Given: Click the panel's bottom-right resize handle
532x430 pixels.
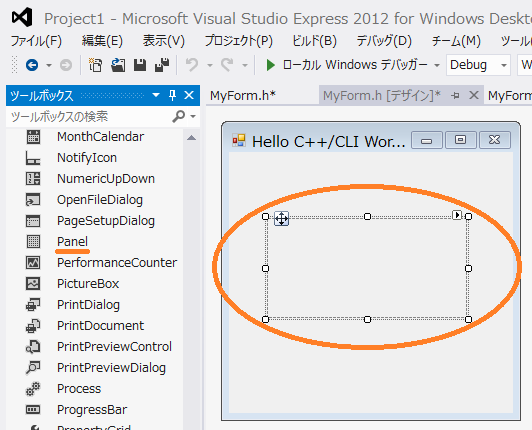Looking at the screenshot, I should pos(468,319).
